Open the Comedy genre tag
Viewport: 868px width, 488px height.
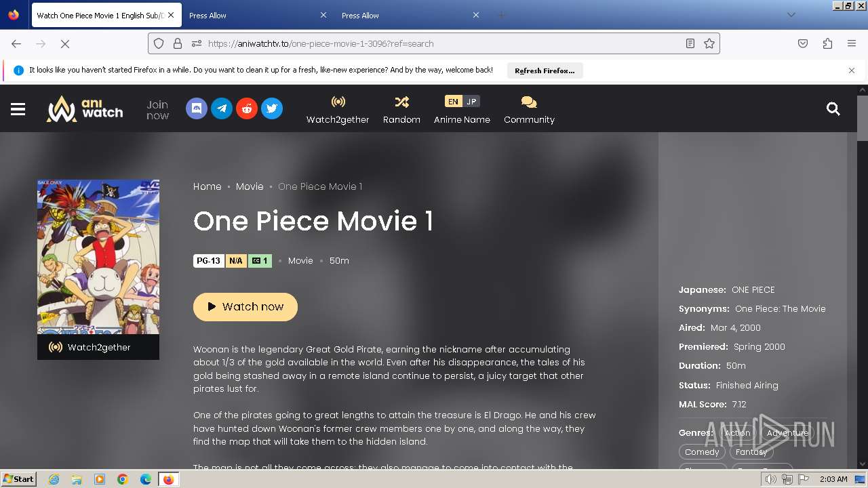point(702,452)
